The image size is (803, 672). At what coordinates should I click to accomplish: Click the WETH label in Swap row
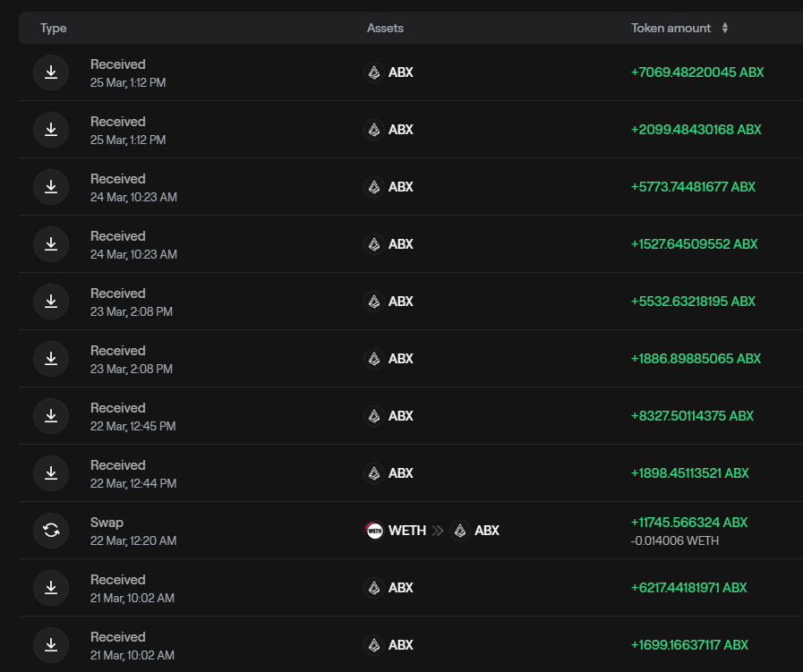pos(407,531)
